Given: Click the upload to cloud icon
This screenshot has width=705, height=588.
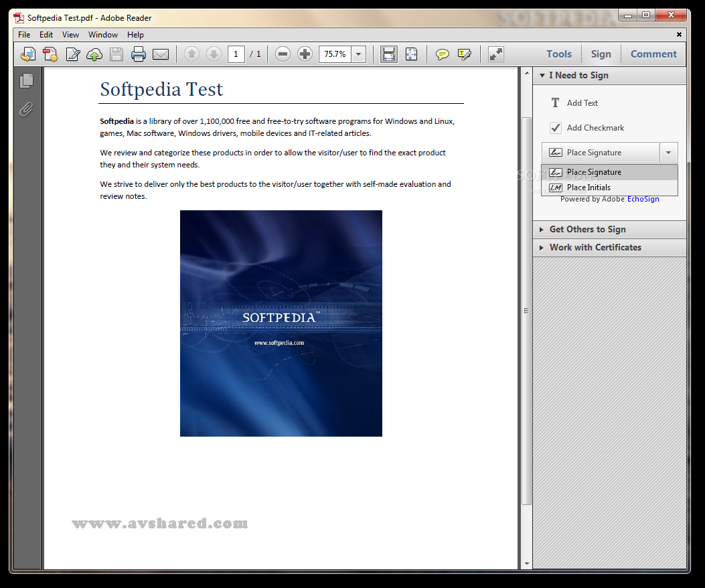Looking at the screenshot, I should coord(94,54).
